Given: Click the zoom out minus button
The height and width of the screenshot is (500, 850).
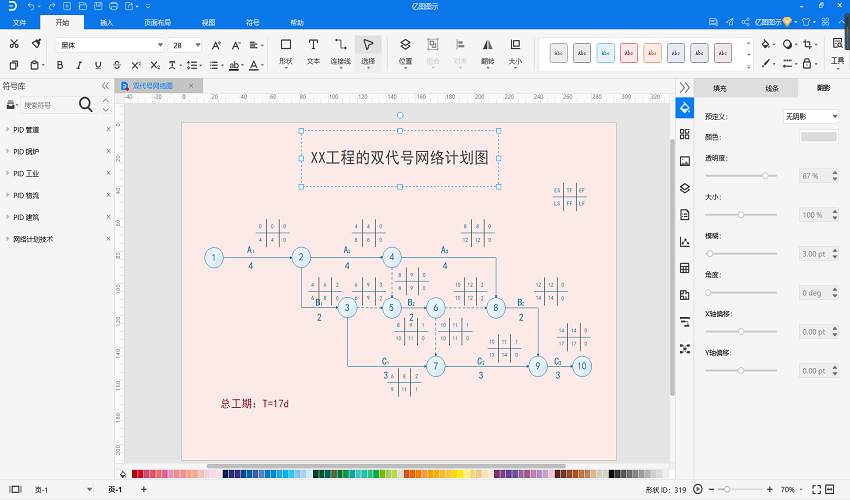Looking at the screenshot, I should coord(712,489).
